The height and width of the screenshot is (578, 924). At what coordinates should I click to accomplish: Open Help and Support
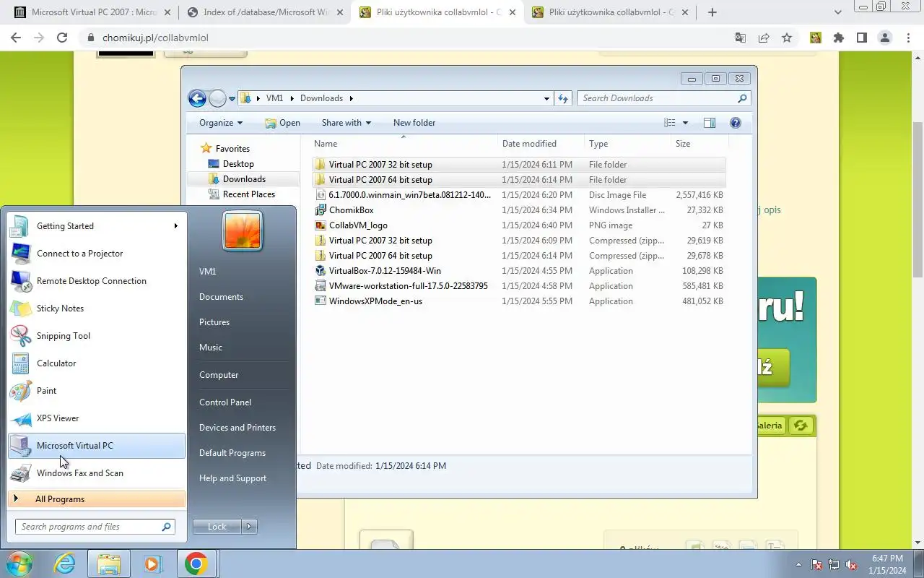232,478
